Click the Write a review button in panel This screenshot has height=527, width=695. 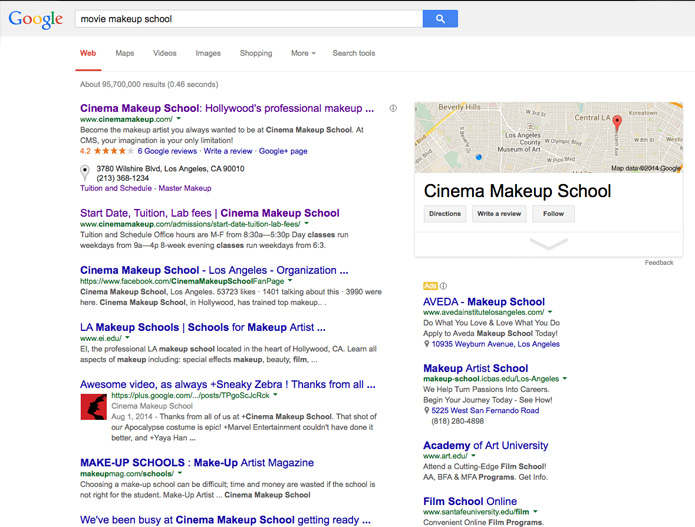coord(499,214)
